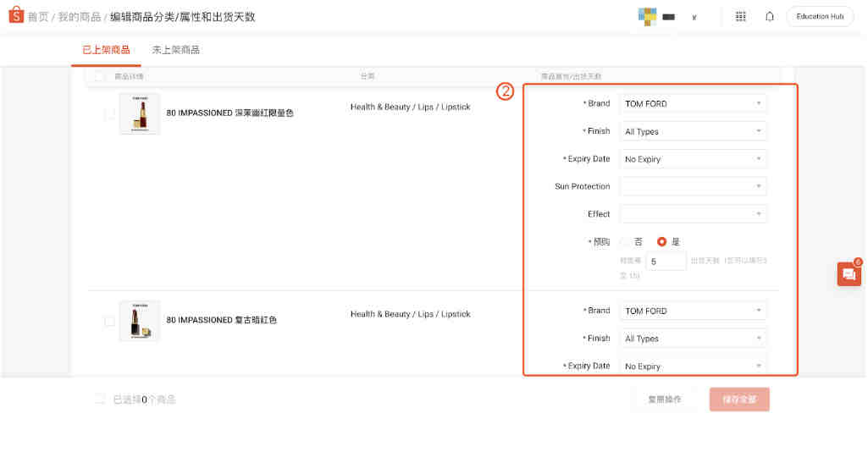The height and width of the screenshot is (463, 868).
Task: Open the chat support floating icon
Action: [849, 273]
